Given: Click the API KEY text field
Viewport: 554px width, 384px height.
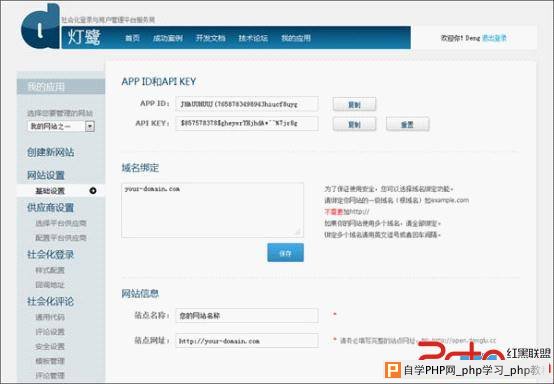Looking at the screenshot, I should (247, 123).
